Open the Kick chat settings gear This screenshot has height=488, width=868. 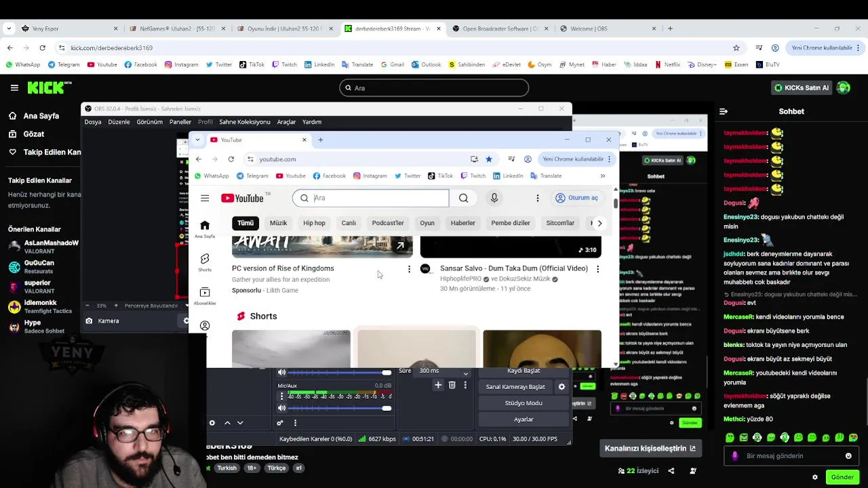(815, 477)
